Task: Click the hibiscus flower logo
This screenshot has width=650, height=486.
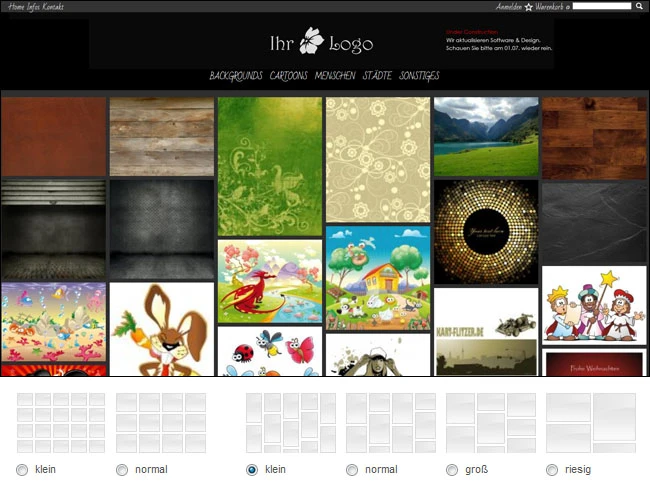Action: coord(311,41)
